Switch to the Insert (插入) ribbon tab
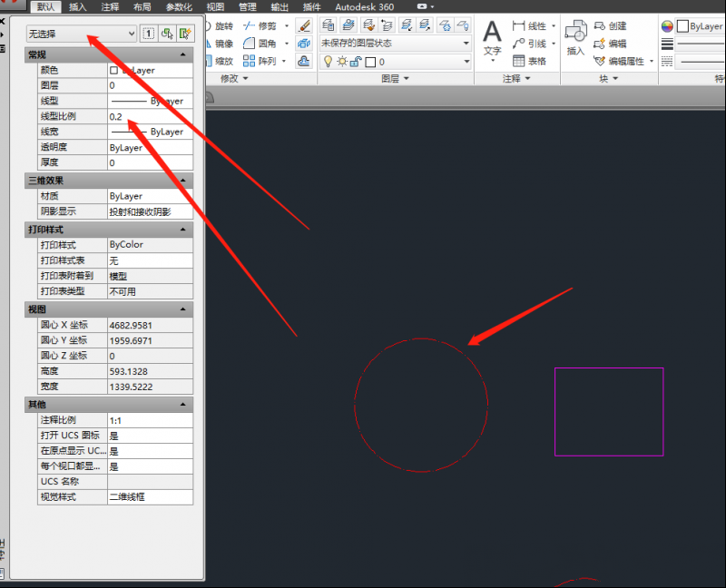The height and width of the screenshot is (588, 726). [x=77, y=6]
